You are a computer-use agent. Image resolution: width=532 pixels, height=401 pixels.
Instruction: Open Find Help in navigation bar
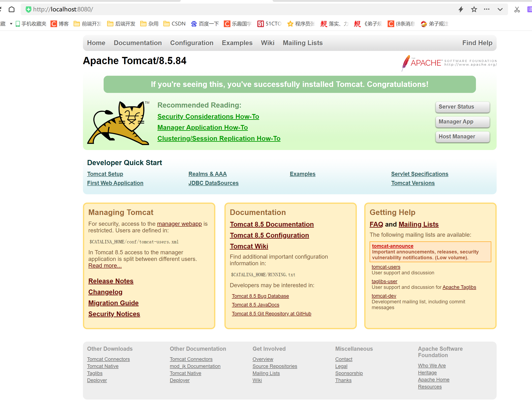click(477, 43)
